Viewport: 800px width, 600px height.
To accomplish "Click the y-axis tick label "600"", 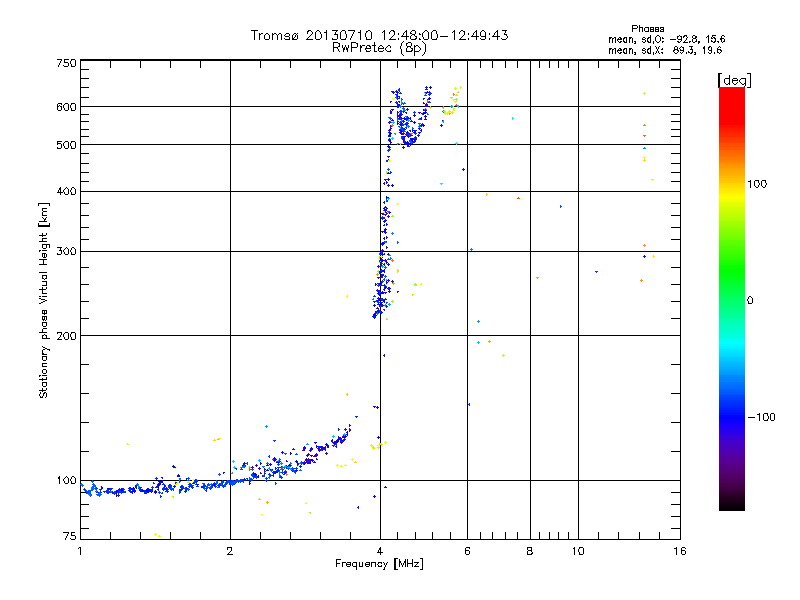I will click(66, 107).
